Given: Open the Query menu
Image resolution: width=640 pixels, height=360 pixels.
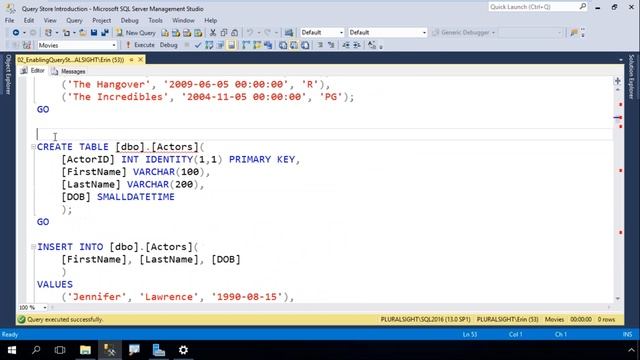Looking at the screenshot, I should [x=74, y=20].
